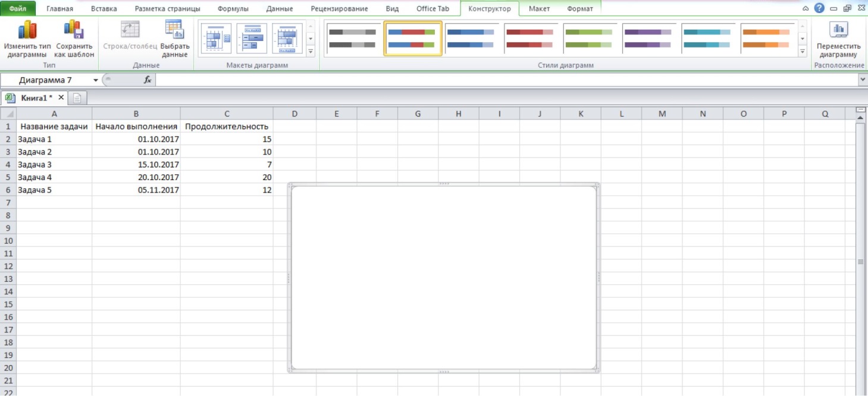Select cell Начало выполнения
The width and height of the screenshot is (868, 396).
pyautogui.click(x=136, y=126)
